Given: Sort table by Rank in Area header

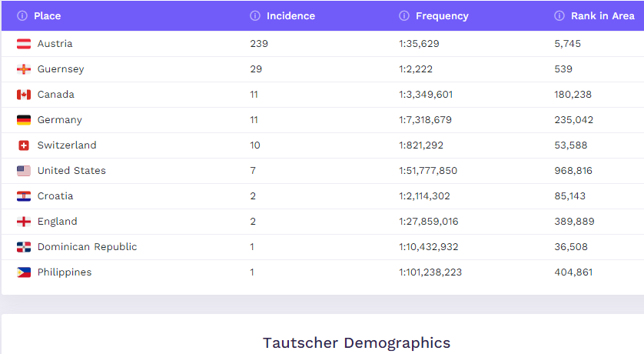Looking at the screenshot, I should (x=603, y=15).
